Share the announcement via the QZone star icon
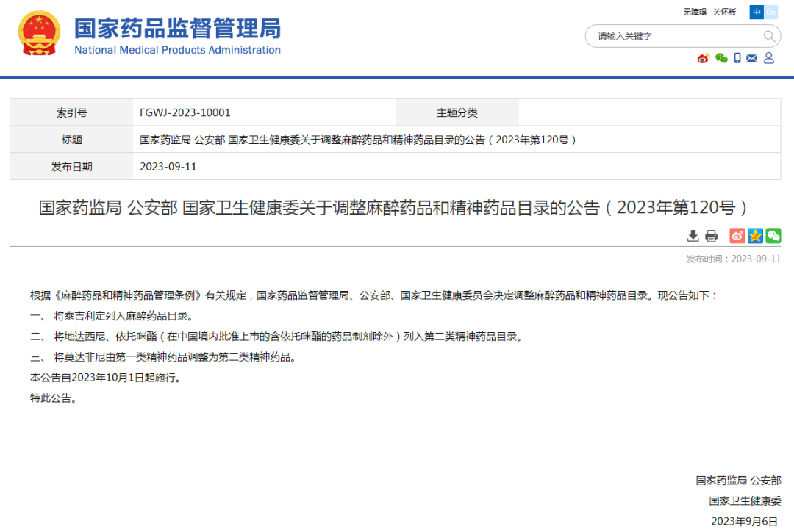The height and width of the screenshot is (532, 794). click(x=754, y=236)
